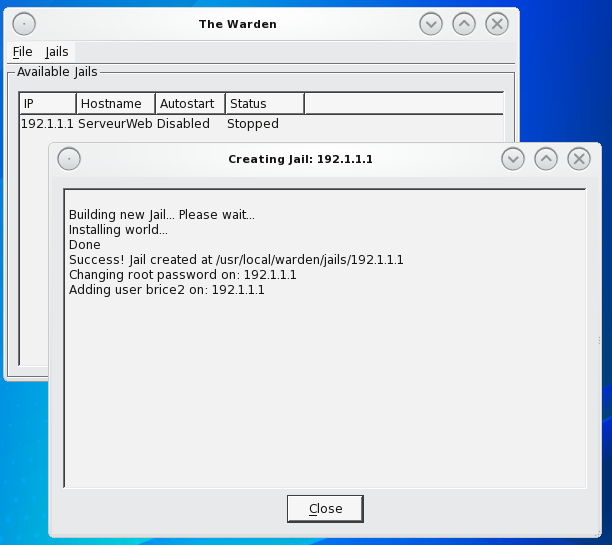Click the Stopped status cell
612x545 pixels.
253,124
